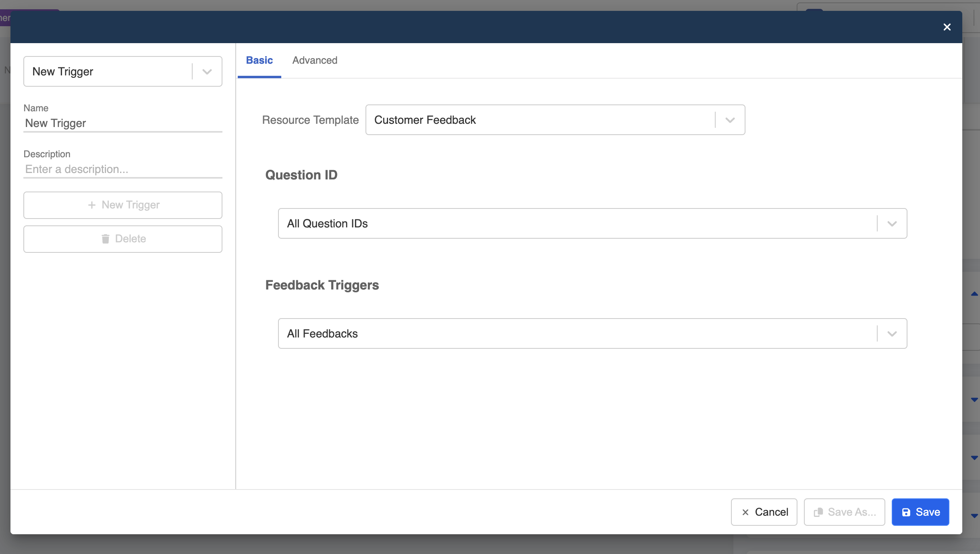This screenshot has height=554, width=980.
Task: Click the copy icon on Save As button
Action: pos(818,512)
